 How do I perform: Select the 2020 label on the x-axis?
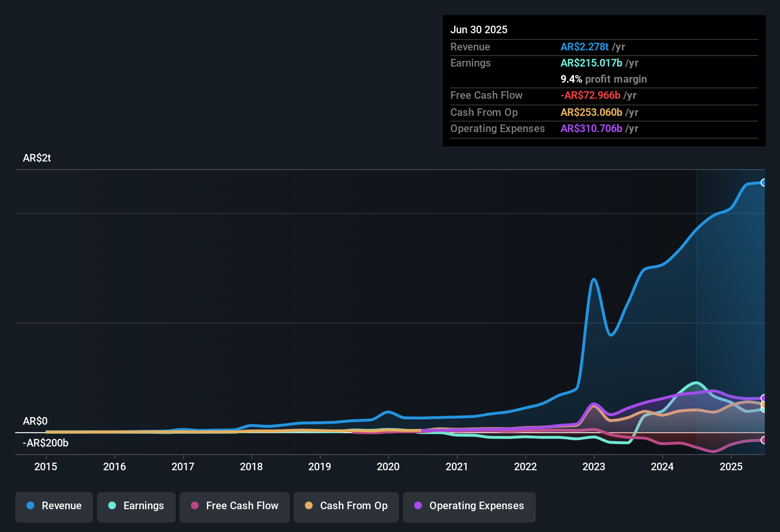388,466
